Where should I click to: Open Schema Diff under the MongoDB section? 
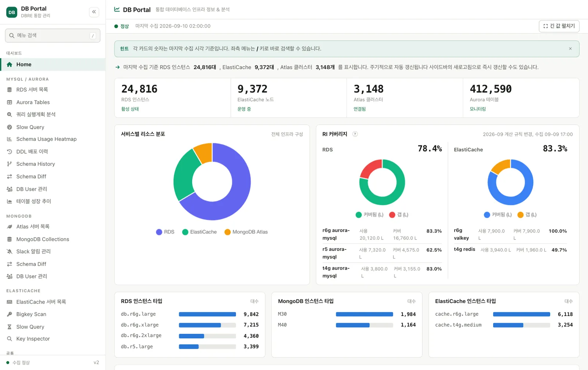point(53,264)
